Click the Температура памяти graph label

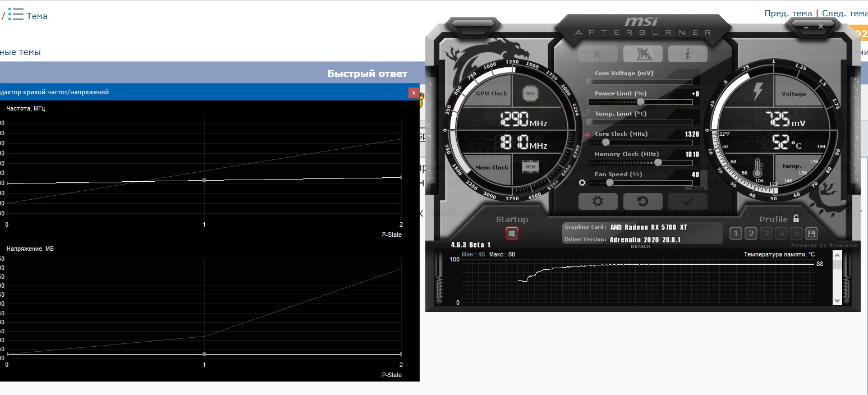[x=779, y=254]
